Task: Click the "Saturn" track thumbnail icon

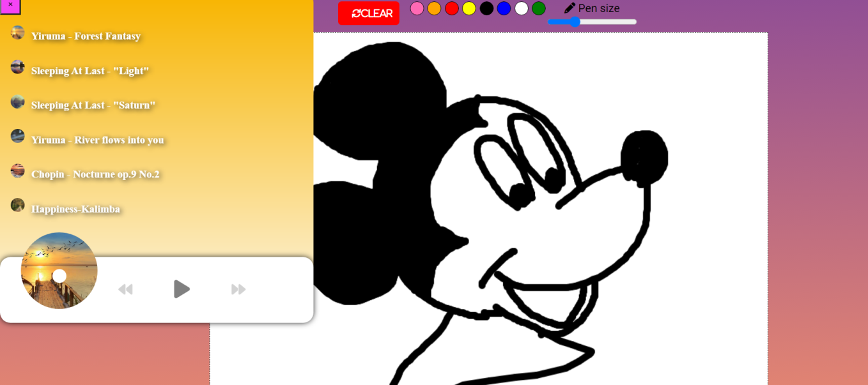Action: (x=18, y=102)
